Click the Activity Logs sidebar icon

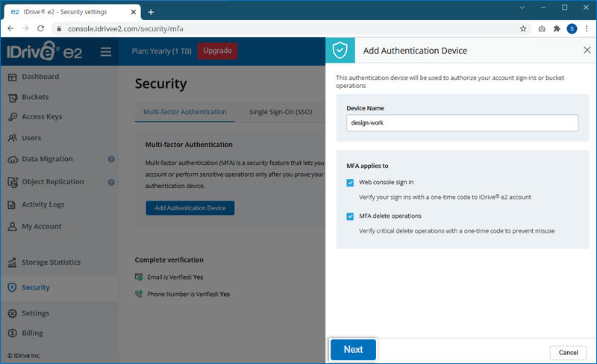[x=13, y=204]
